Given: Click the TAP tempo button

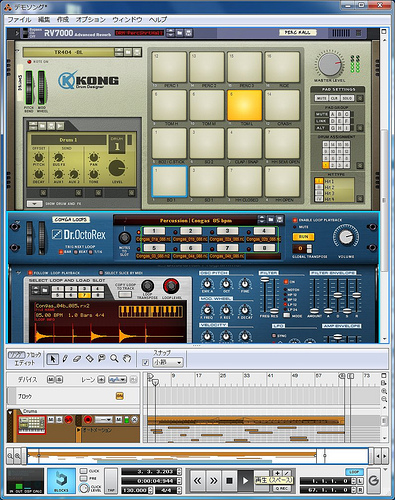Looking at the screenshot, I should pyautogui.click(x=111, y=481).
